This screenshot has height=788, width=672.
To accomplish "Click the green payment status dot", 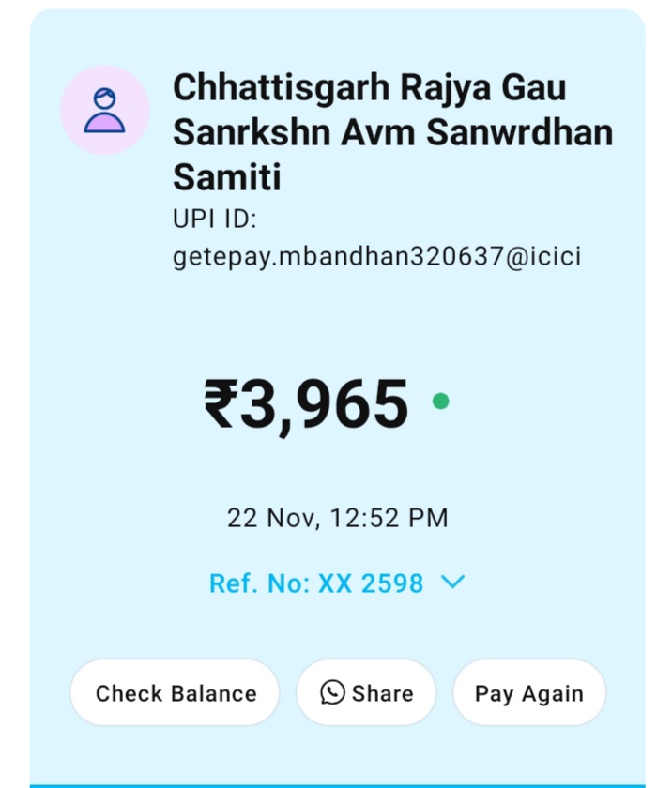I will (x=440, y=402).
